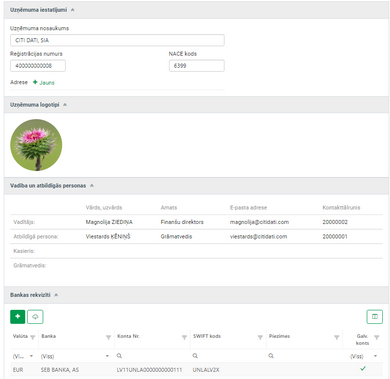Click the Kasieris row label
The image size is (390, 379).
click(x=24, y=251)
